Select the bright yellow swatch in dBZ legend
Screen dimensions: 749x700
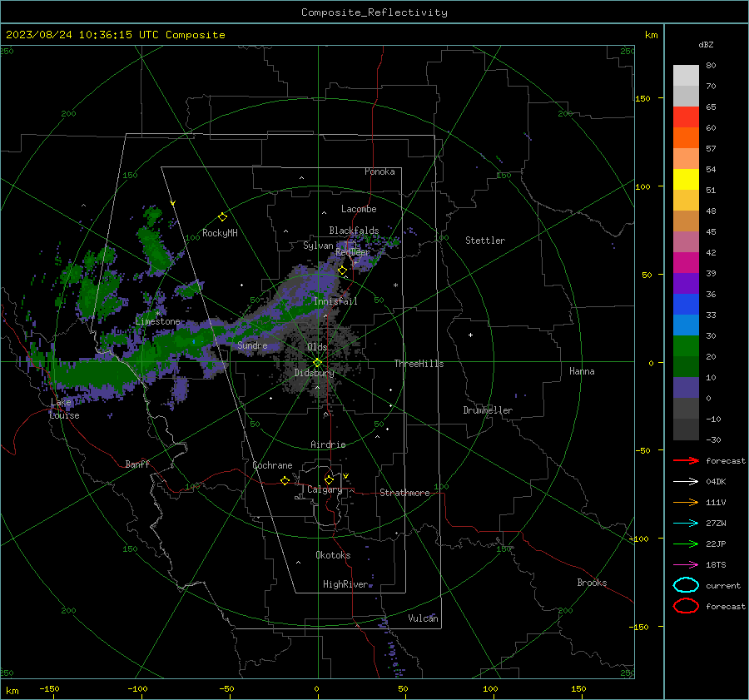pos(686,179)
